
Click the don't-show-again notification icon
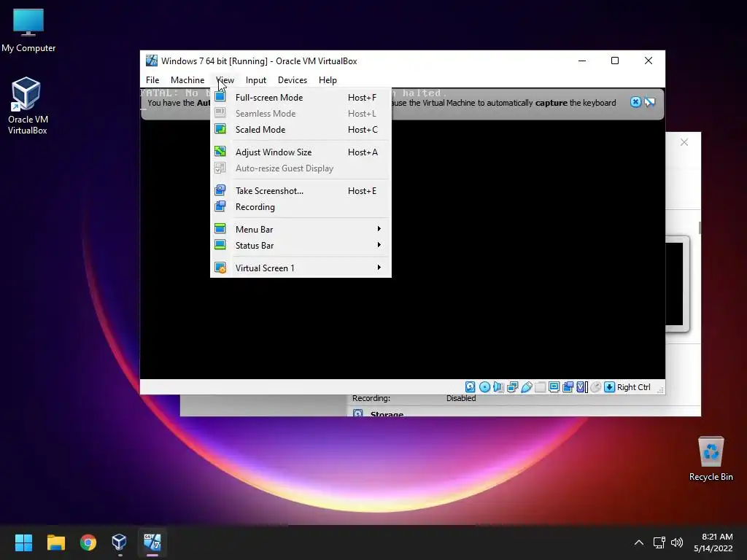tap(650, 102)
